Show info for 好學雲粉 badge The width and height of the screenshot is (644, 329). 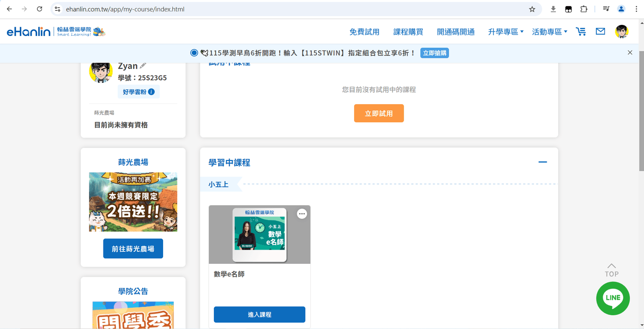[x=151, y=92]
